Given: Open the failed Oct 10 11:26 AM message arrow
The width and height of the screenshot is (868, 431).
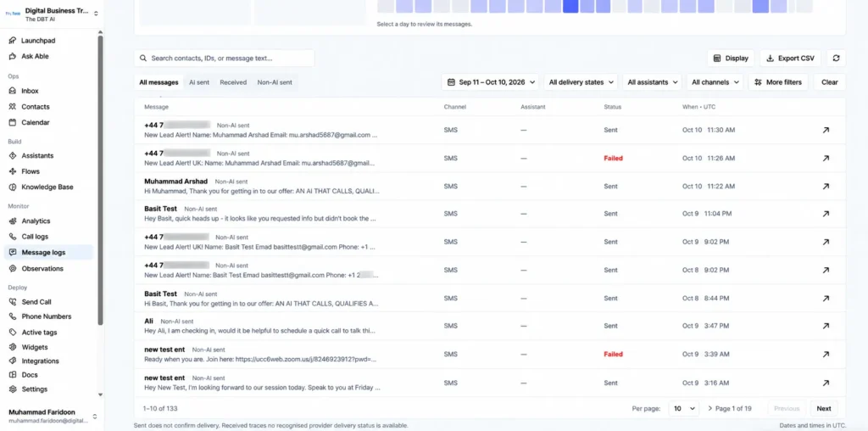Looking at the screenshot, I should [826, 159].
